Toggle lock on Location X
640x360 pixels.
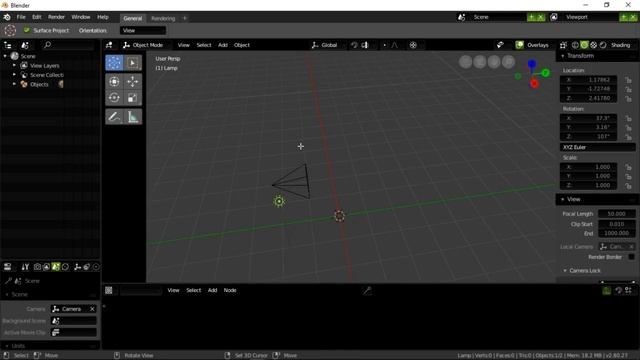[628, 80]
